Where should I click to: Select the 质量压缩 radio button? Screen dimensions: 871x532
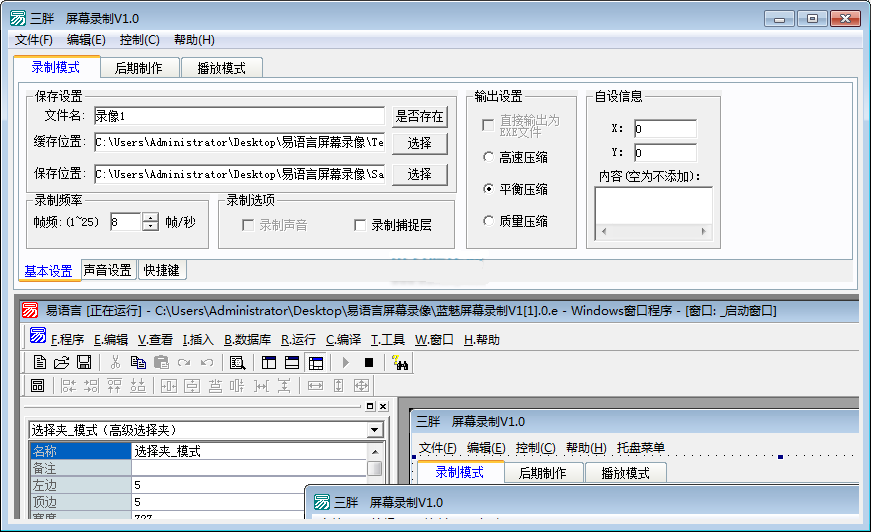[x=488, y=221]
